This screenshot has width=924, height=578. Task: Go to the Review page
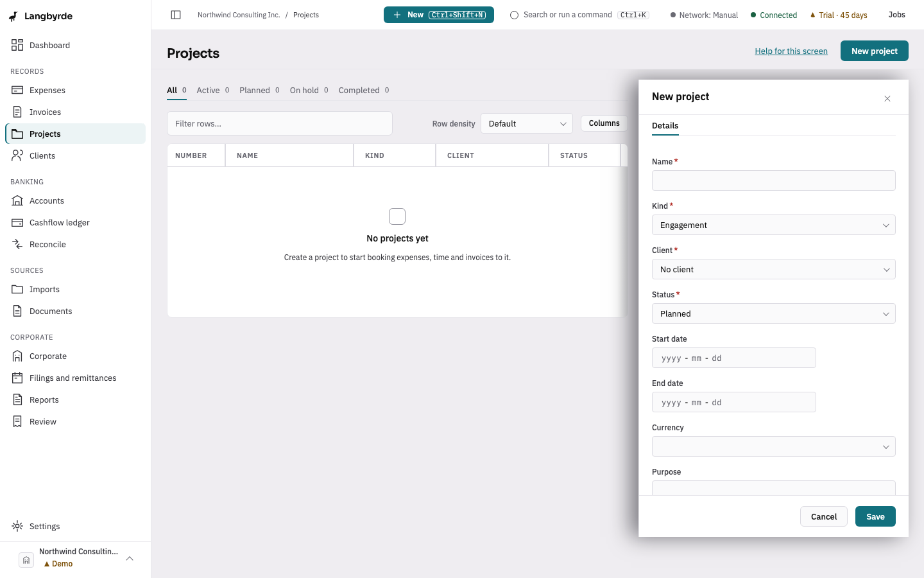[x=75, y=421]
